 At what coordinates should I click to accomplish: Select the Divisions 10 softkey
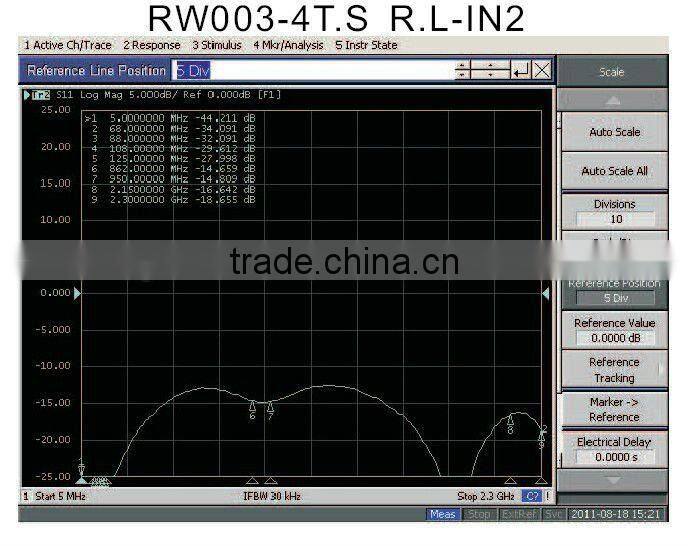click(x=614, y=212)
